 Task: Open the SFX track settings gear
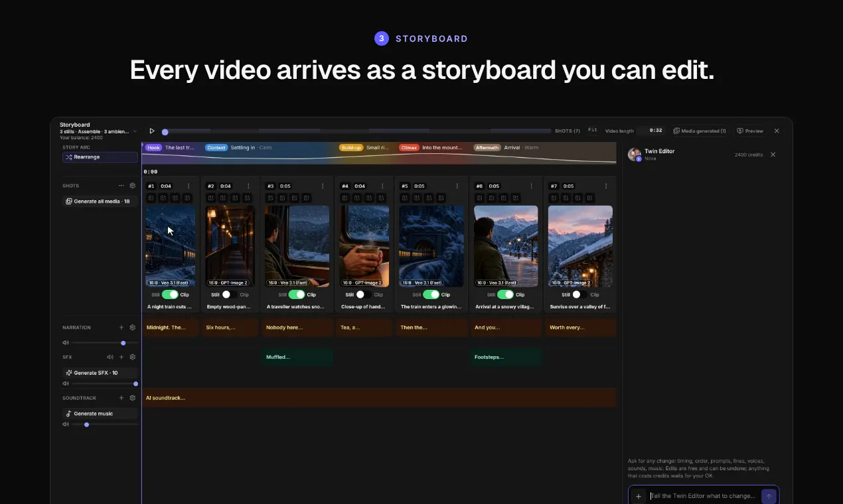point(133,357)
